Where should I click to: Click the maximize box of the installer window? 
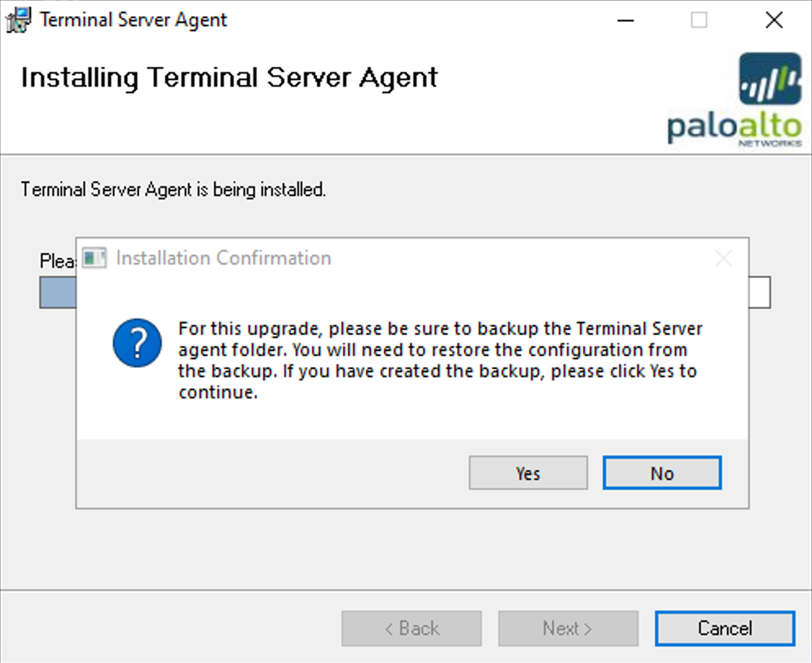click(x=699, y=20)
